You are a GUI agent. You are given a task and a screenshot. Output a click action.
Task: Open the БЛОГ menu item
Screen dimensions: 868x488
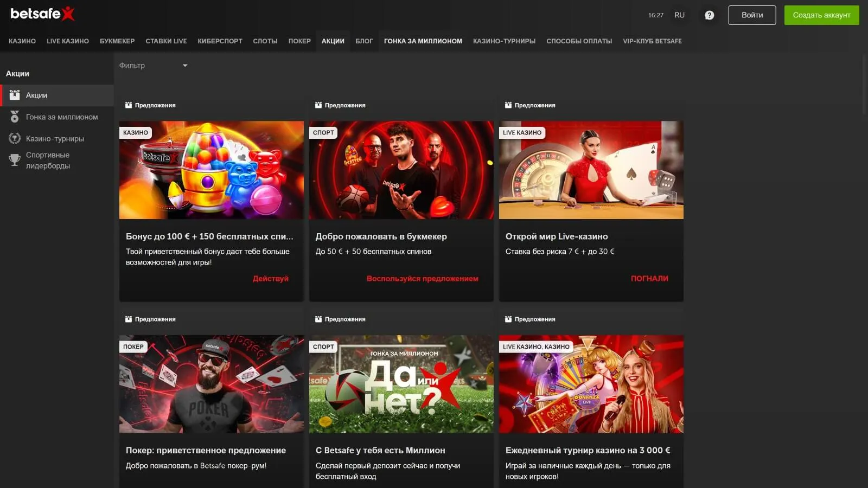click(x=364, y=41)
